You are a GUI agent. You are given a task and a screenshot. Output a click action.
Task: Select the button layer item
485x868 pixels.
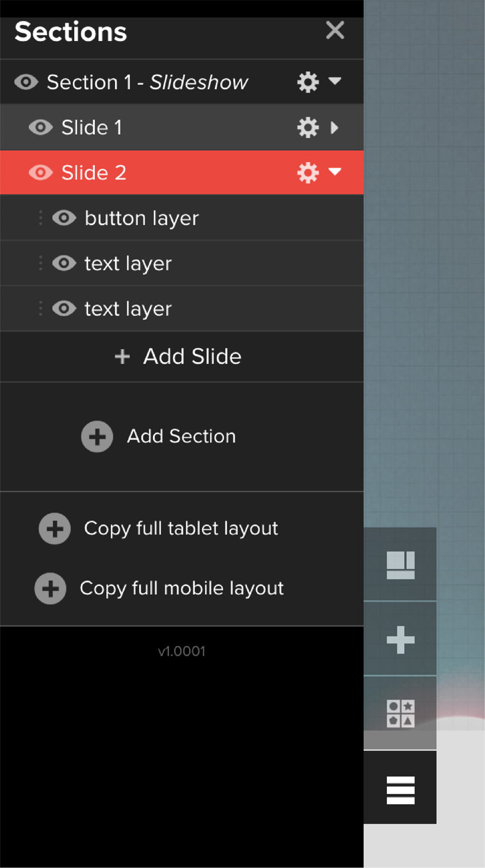click(141, 218)
